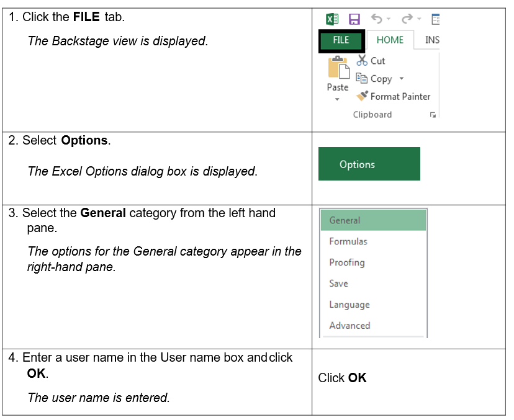Switch to the HOME ribbon tab
514x420 pixels.
(390, 40)
